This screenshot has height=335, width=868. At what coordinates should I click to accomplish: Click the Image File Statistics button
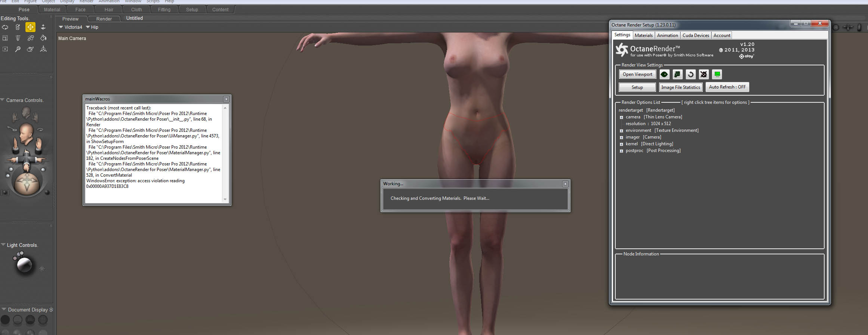[681, 87]
